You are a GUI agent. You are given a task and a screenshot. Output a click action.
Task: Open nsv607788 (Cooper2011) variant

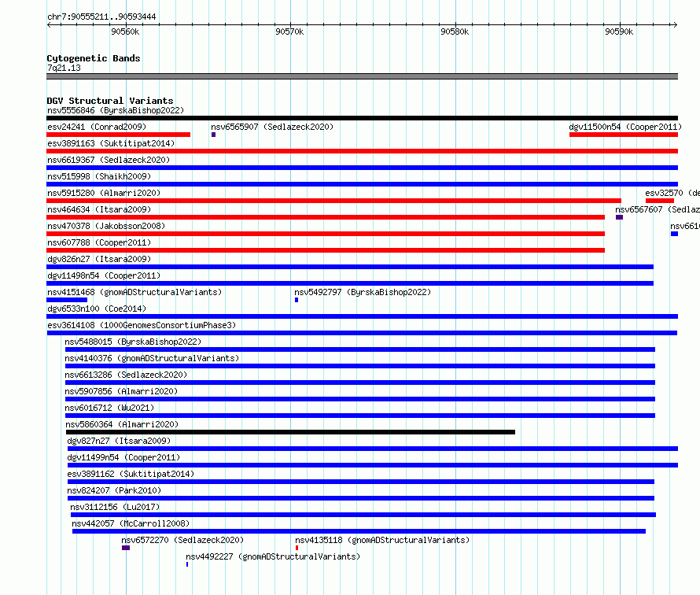tap(99, 242)
